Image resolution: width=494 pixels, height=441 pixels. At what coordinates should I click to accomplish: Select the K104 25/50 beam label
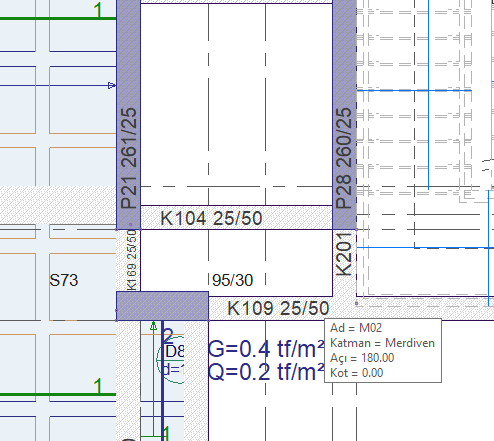tap(211, 219)
